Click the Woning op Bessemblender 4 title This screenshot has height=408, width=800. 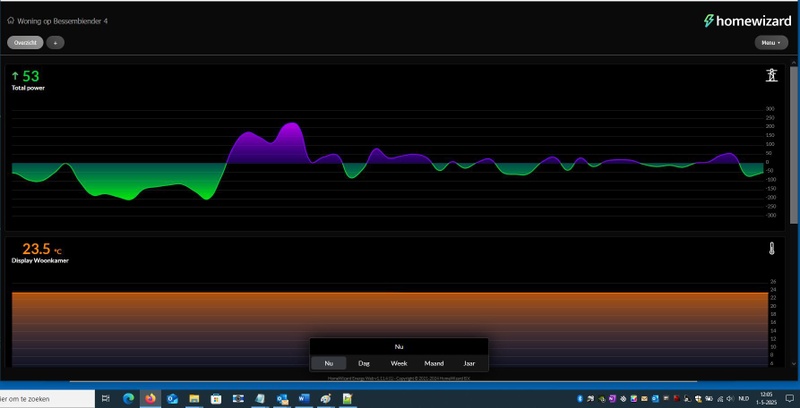tap(62, 21)
